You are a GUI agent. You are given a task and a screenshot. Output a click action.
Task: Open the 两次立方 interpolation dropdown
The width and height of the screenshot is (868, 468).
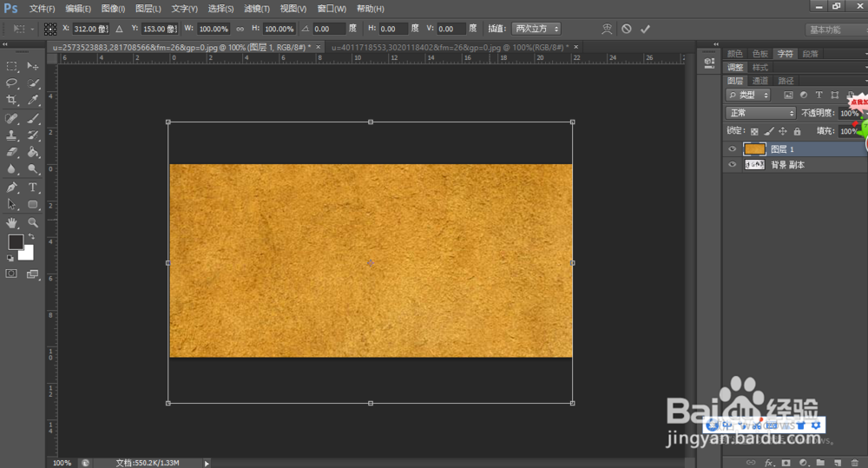[536, 29]
